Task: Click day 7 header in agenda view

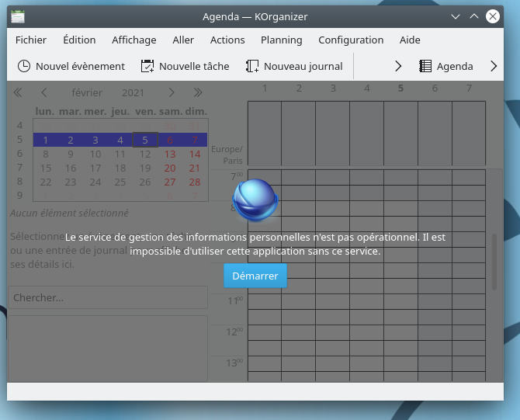Action: [469, 89]
